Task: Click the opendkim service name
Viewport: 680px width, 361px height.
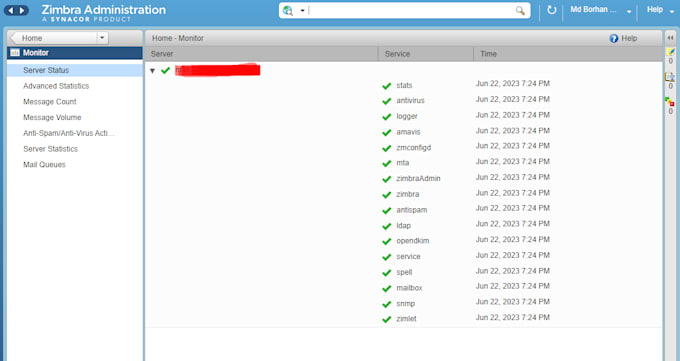Action: click(413, 241)
